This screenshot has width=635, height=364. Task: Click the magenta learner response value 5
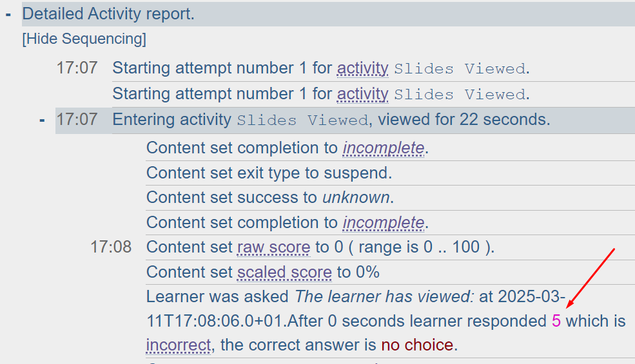pyautogui.click(x=556, y=321)
